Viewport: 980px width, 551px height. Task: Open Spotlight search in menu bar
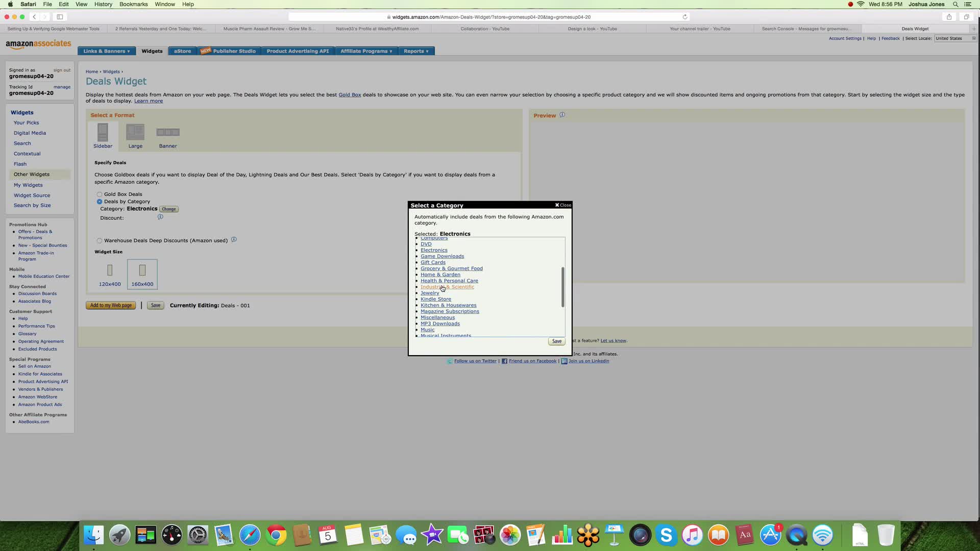955,4
